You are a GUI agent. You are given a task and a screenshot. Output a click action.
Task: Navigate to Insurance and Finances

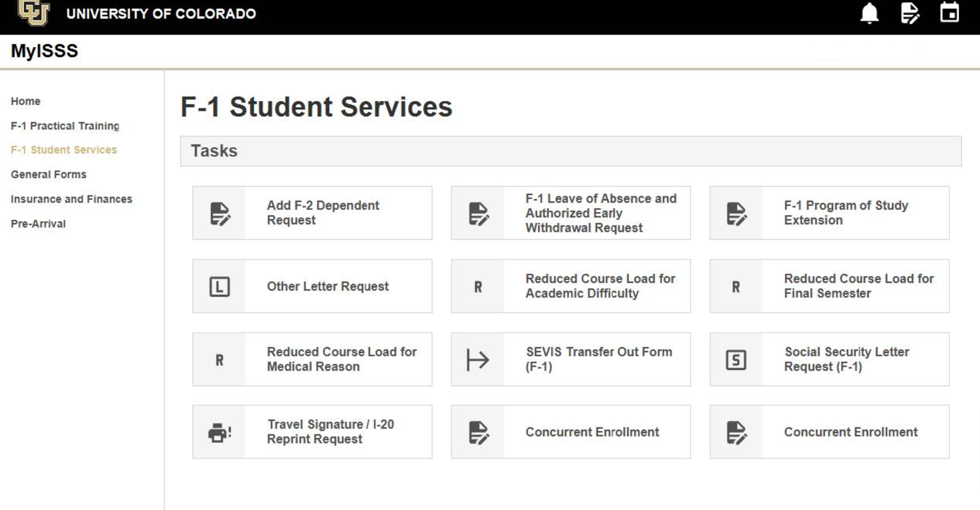coord(72,199)
